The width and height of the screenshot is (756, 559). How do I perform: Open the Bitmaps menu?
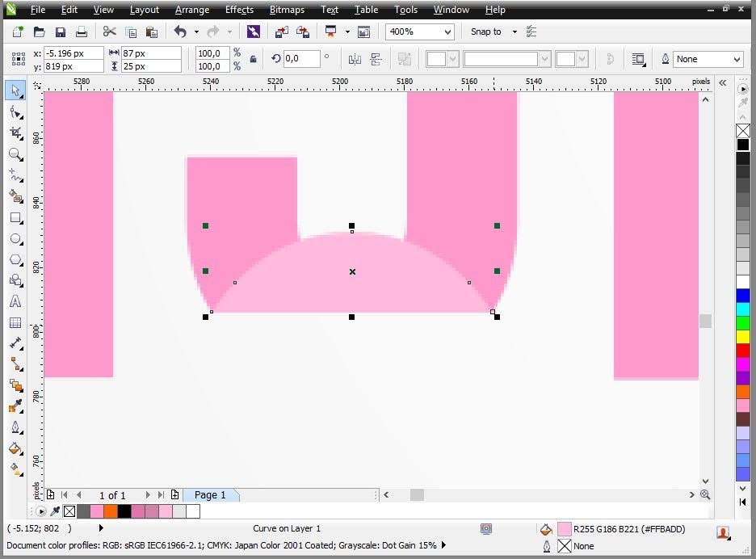point(287,10)
